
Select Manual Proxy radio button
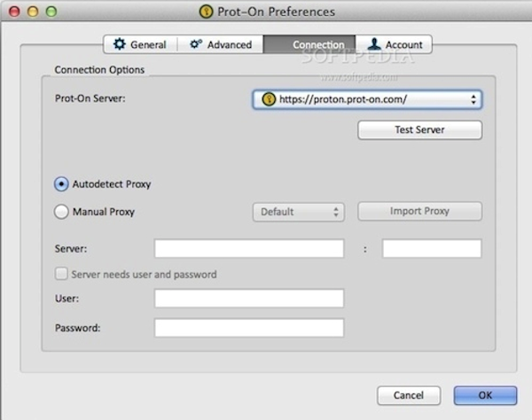[x=61, y=212]
